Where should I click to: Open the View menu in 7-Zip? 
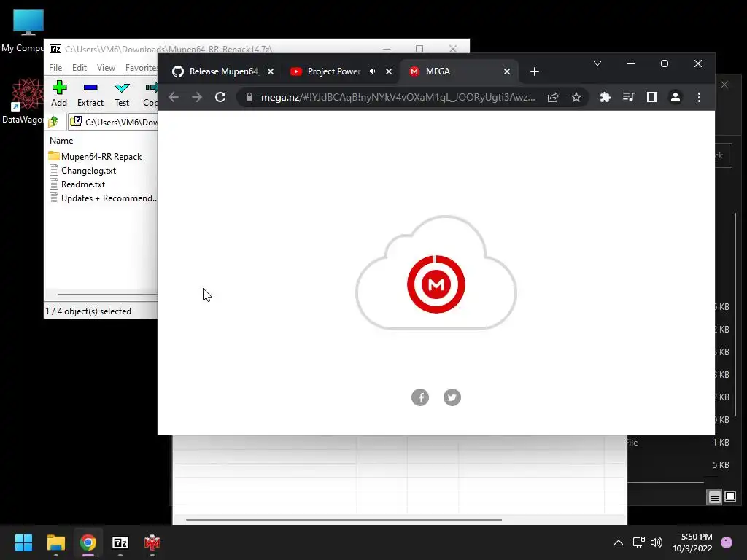tap(106, 68)
